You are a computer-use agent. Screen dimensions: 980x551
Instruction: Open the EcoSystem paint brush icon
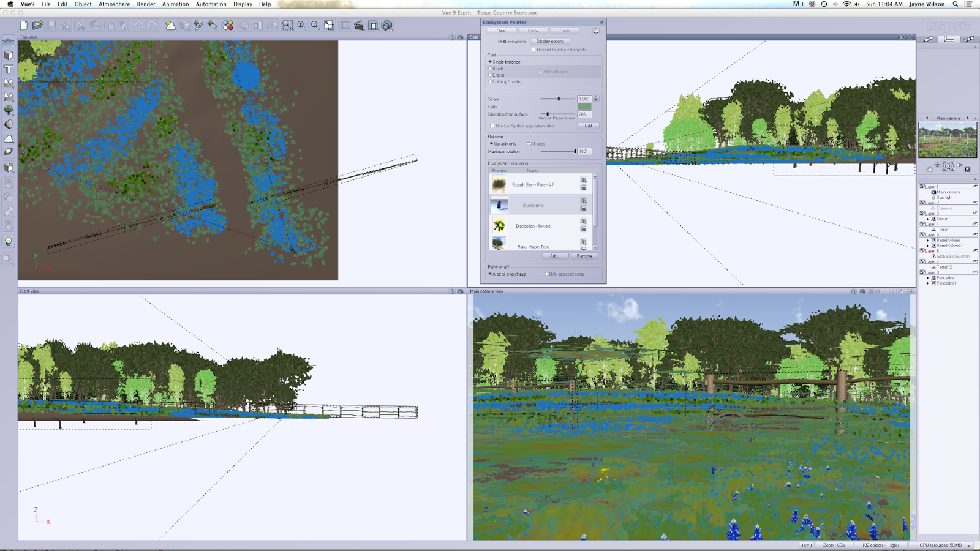coord(198,25)
